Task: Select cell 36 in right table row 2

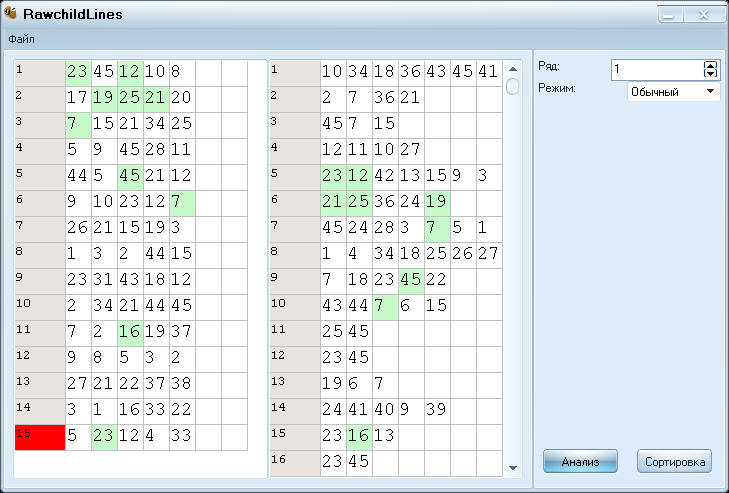Action: 385,99
